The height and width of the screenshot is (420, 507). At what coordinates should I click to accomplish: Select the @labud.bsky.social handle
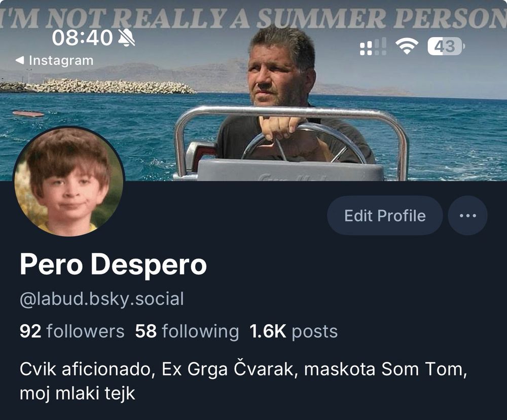(101, 298)
